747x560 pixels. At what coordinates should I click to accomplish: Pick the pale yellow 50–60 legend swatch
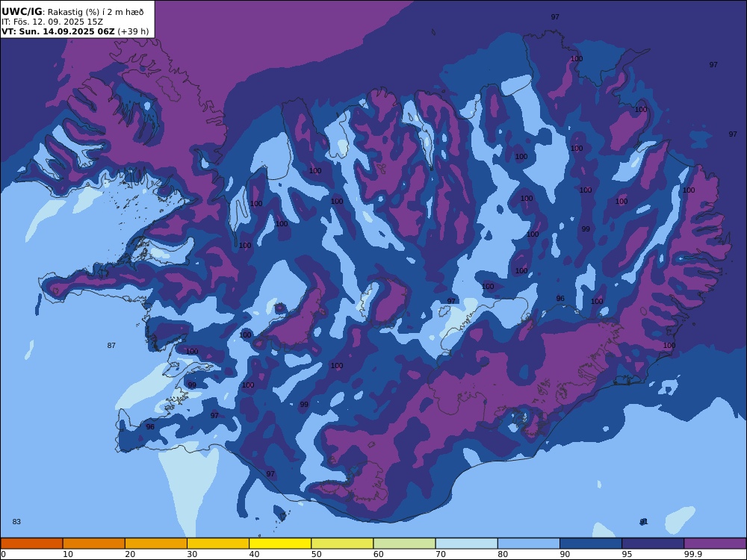(x=342, y=544)
